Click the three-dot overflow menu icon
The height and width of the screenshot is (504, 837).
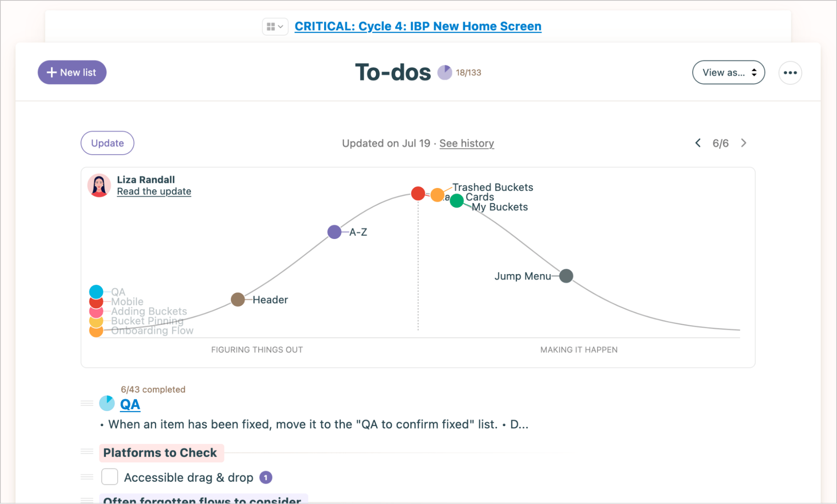coord(790,72)
